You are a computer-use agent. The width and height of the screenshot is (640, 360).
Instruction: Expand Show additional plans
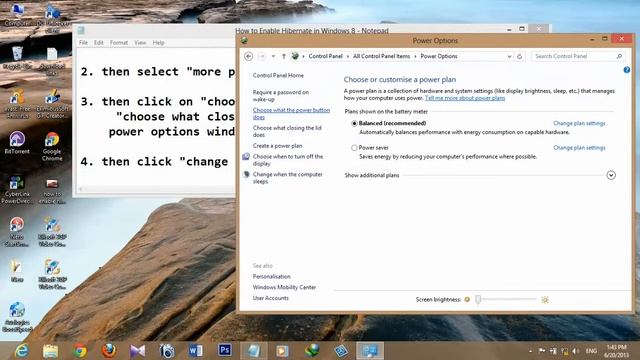pos(611,175)
